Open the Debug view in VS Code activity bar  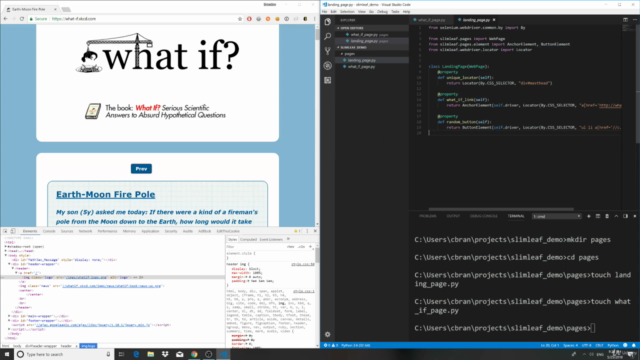coord(327,66)
